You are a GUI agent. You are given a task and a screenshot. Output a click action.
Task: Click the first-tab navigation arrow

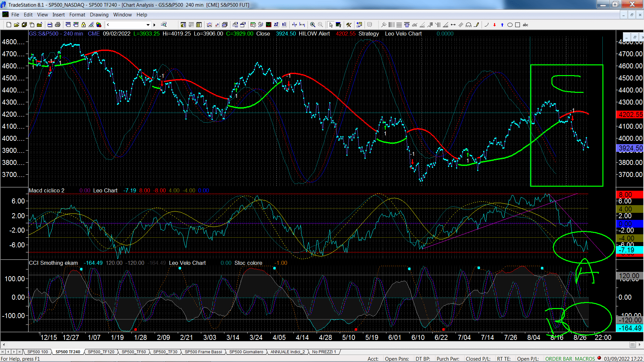tap(3, 352)
